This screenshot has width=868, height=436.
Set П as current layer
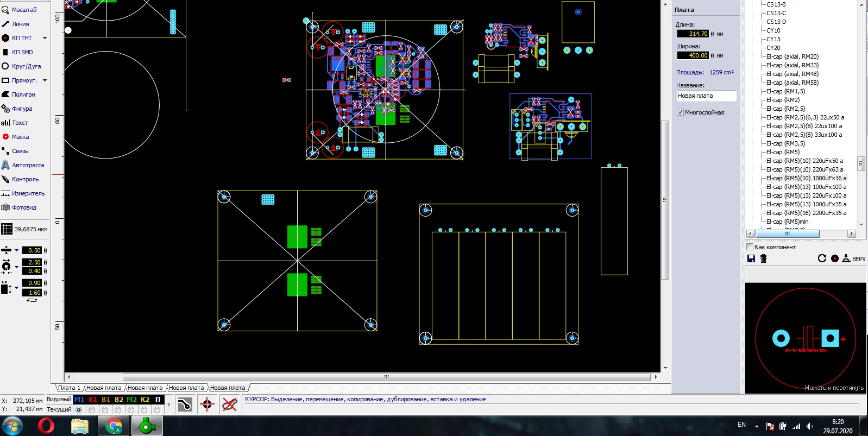pos(157,410)
